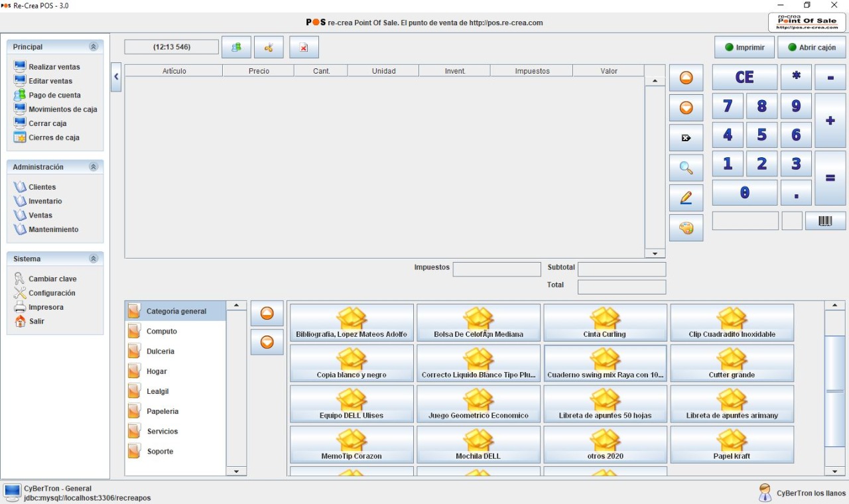Collapse the Principal panel section
Image resolution: width=849 pixels, height=504 pixels.
(94, 47)
